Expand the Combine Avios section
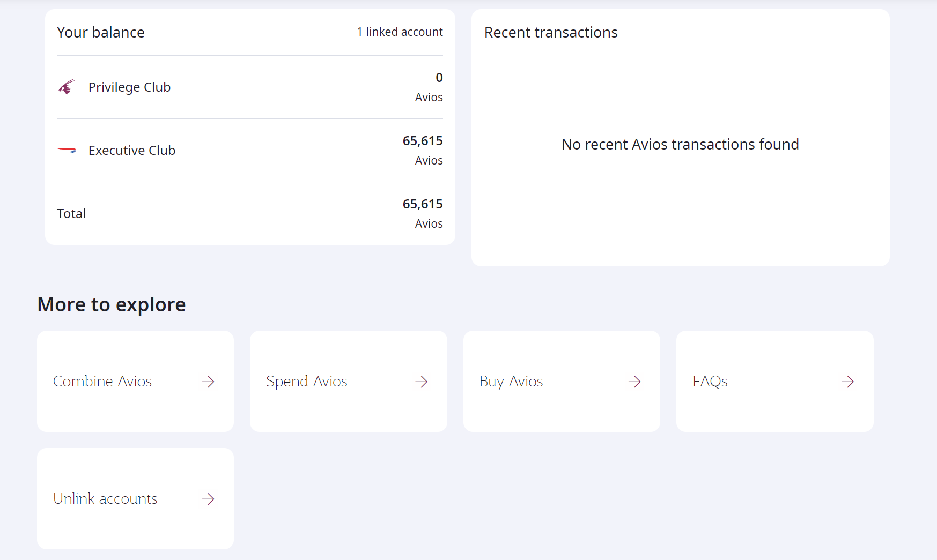Viewport: 937px width, 560px height. tap(135, 382)
